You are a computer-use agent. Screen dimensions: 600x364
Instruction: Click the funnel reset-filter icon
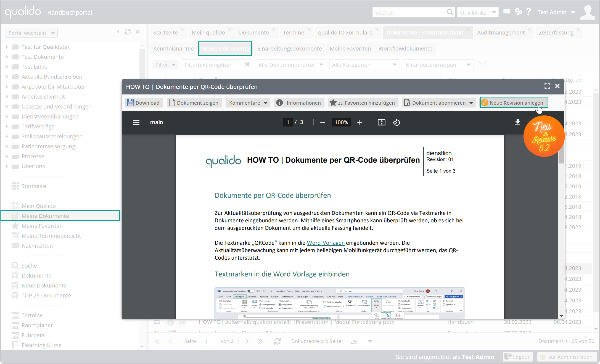[x=482, y=65]
